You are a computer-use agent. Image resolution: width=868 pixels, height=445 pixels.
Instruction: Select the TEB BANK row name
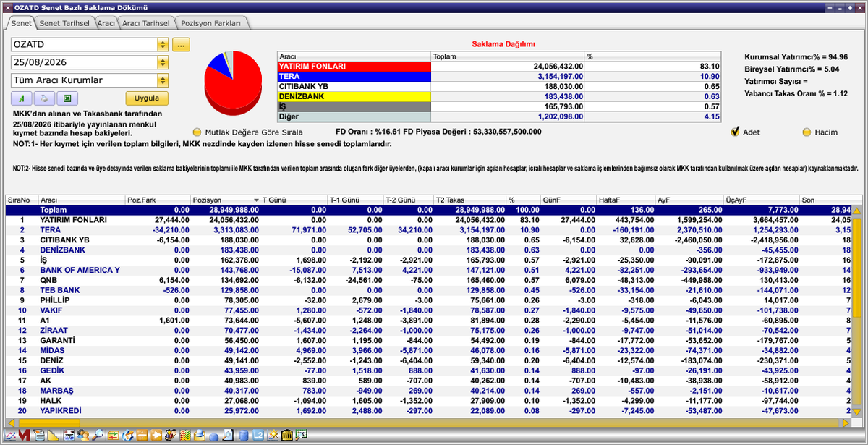[x=60, y=290]
